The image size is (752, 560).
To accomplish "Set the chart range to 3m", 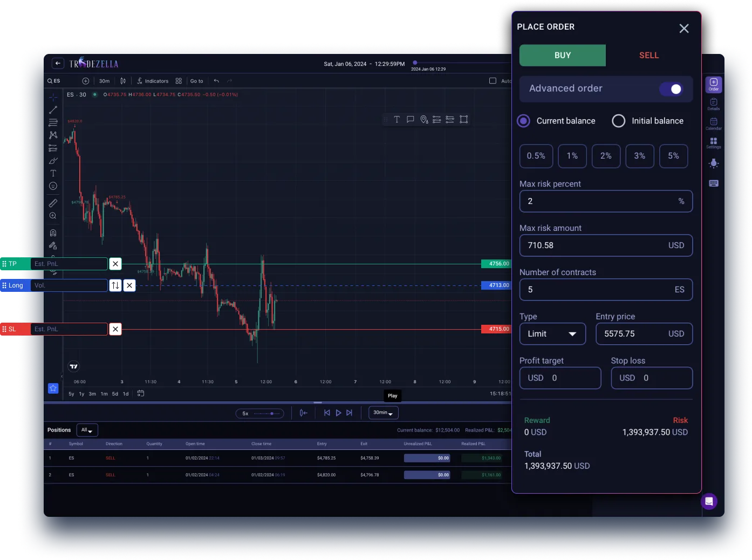I will [x=92, y=394].
